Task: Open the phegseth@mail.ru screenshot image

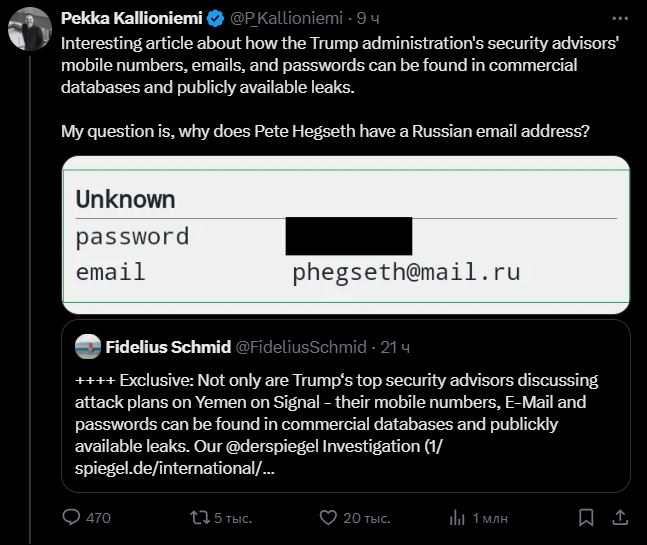Action: point(346,231)
